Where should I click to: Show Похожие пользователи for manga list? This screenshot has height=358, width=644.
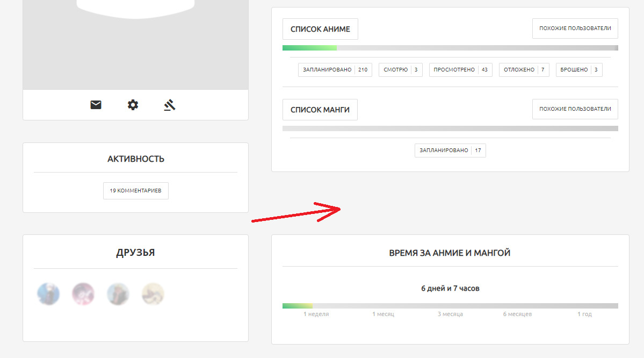575,109
